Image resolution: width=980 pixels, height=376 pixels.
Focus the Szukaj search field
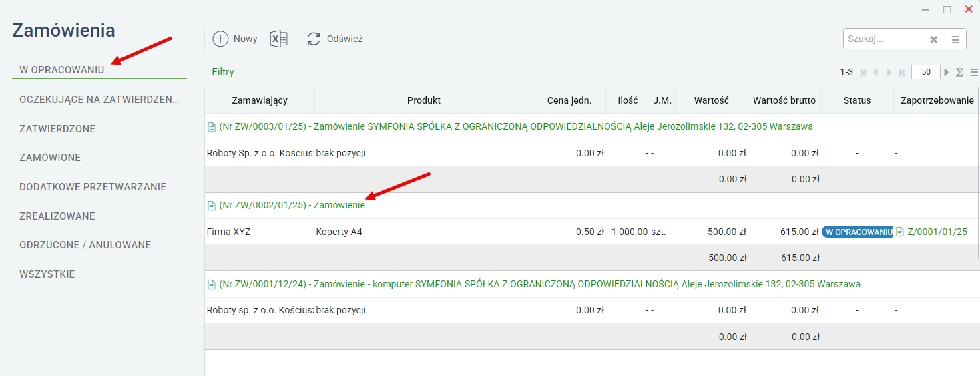pos(883,39)
